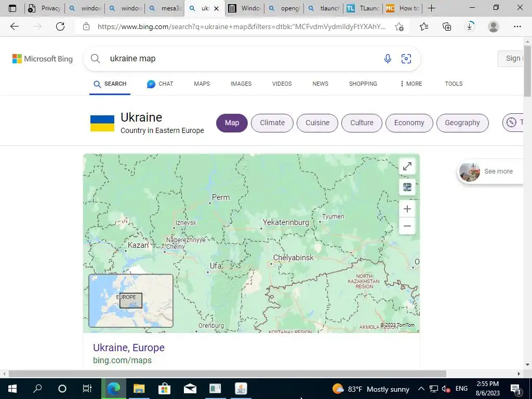532x399 pixels.
Task: Open the weather widget Mostly sunny
Action: pos(371,389)
